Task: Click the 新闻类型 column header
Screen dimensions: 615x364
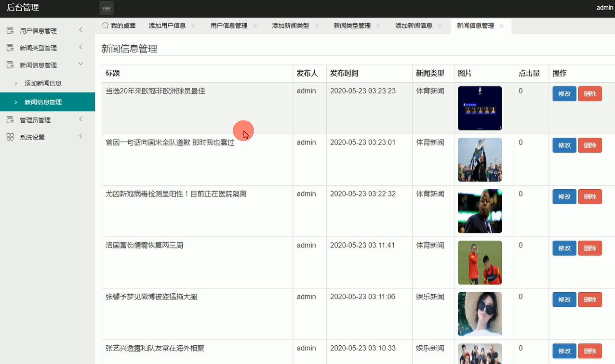Action: tap(430, 73)
